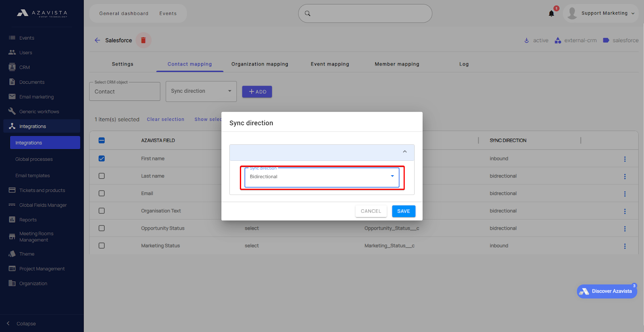Screen dimensions: 644x332
Task: Check the Organisation Text row checkbox
Action: coord(102,211)
